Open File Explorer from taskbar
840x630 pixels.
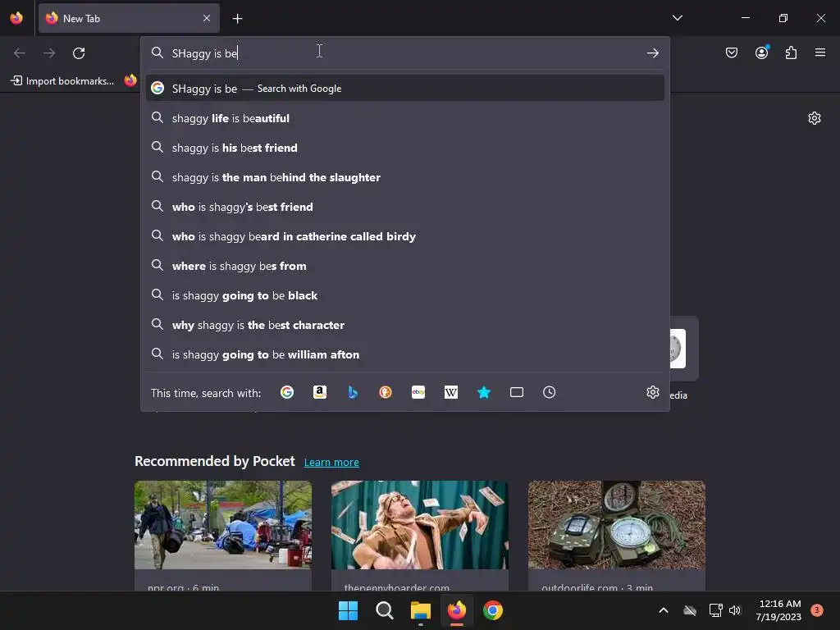(x=421, y=610)
